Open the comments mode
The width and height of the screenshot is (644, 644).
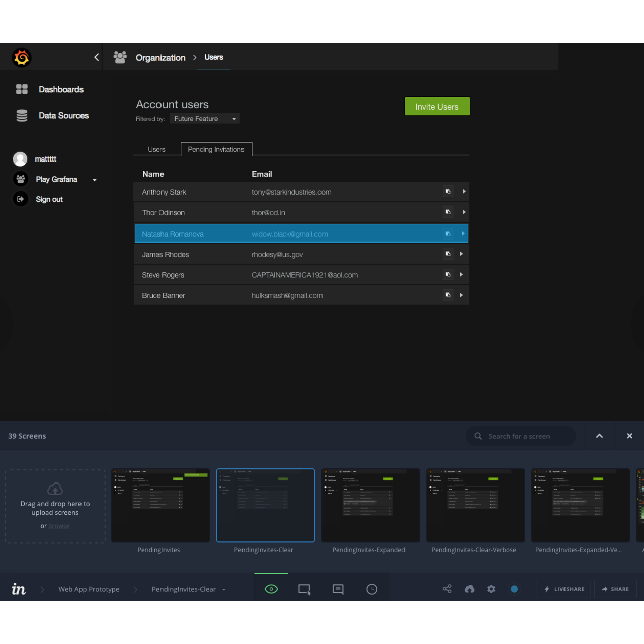[338, 589]
